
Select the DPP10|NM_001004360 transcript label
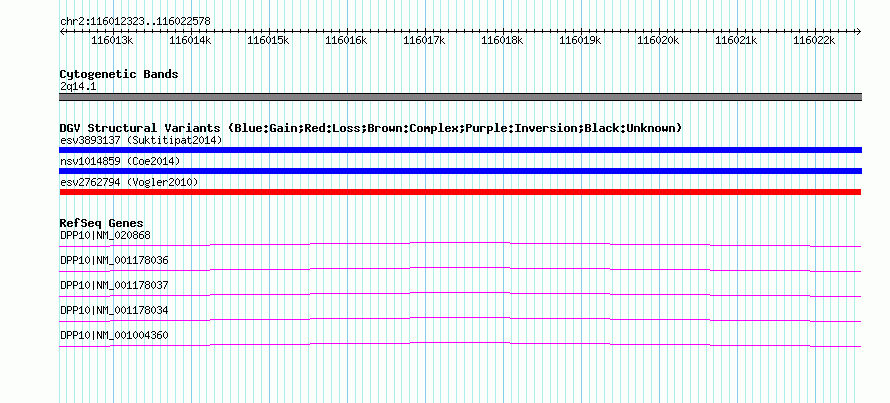(x=114, y=335)
